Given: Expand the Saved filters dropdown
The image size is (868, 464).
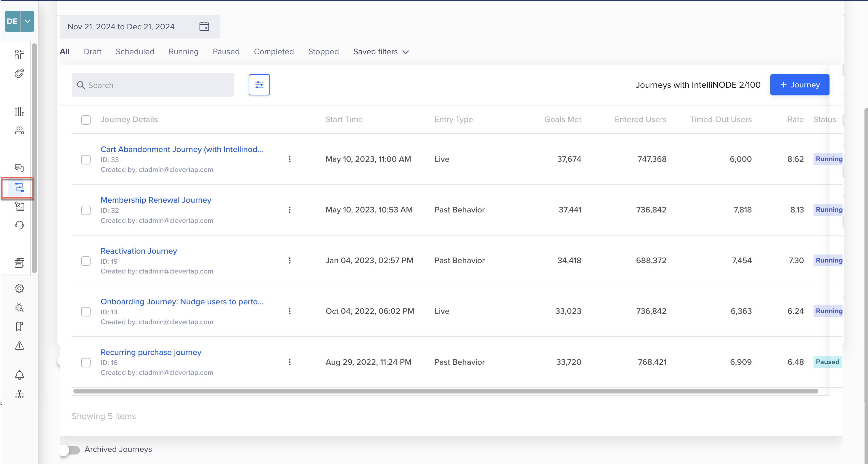Looking at the screenshot, I should [x=381, y=52].
